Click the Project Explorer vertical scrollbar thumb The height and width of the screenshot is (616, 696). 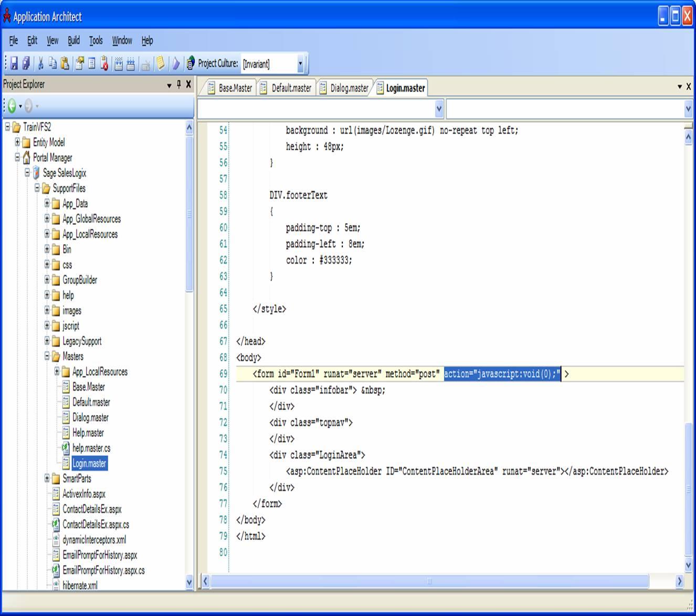pyautogui.click(x=189, y=214)
